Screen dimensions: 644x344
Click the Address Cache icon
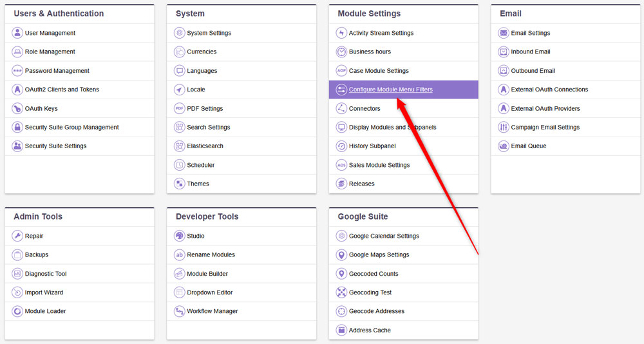click(x=341, y=330)
